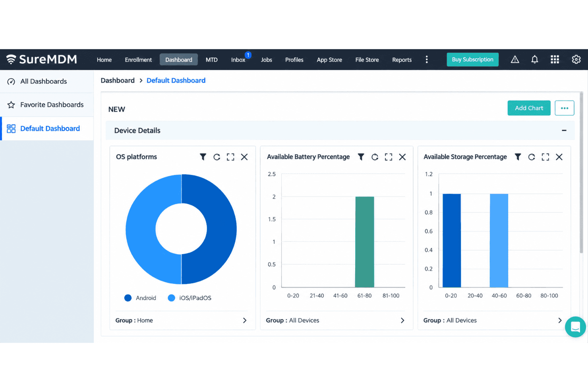Open the Enrollment tab
The image size is (588, 392).
pos(138,60)
